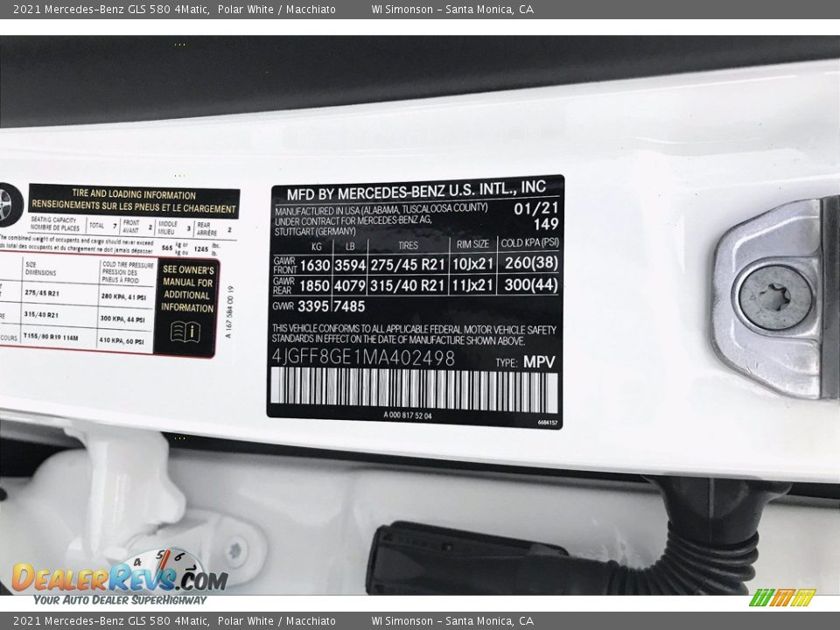Click the rear axle weight 1850 kg
Viewport: 840px width, 630px height.
coord(314,285)
